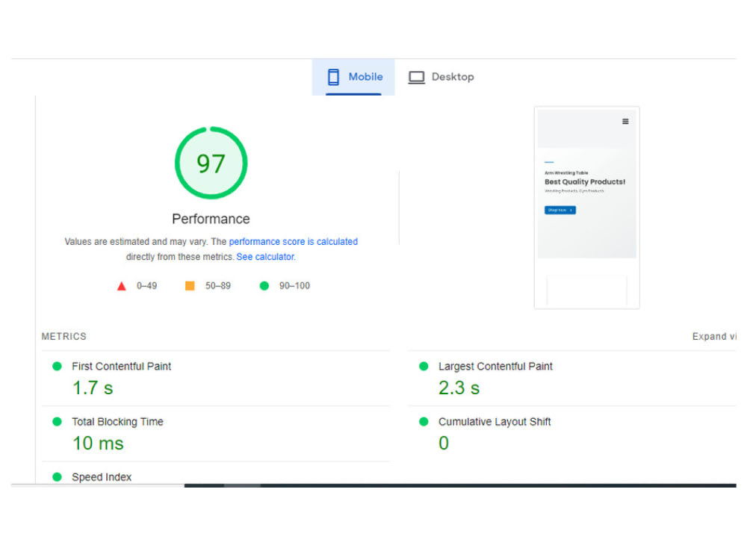Image resolution: width=747 pixels, height=560 pixels.
Task: Click the 97 Performance score gauge
Action: pyautogui.click(x=211, y=163)
